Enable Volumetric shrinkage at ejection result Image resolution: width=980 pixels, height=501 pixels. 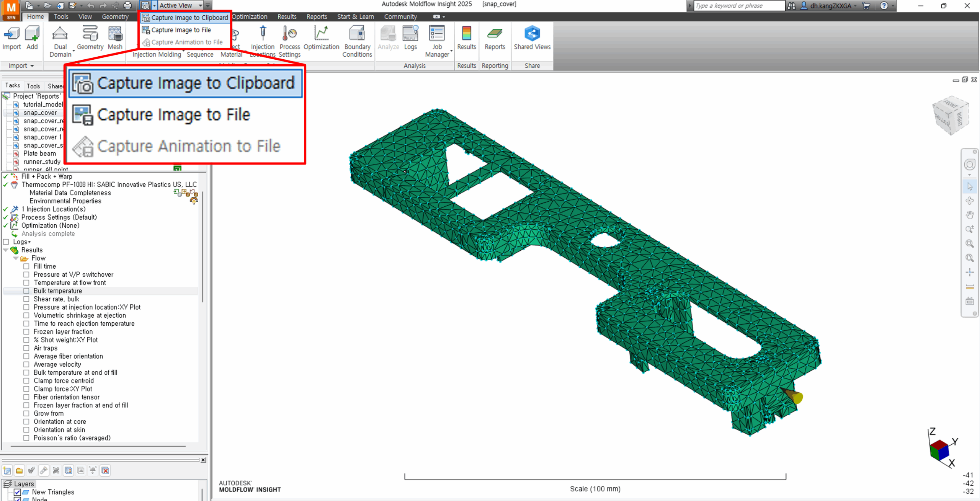coord(26,315)
